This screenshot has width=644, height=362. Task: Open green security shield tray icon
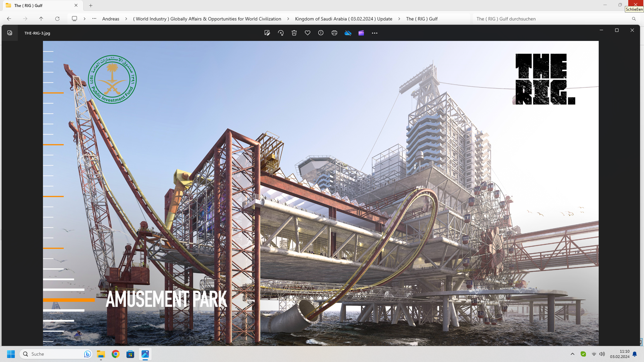pyautogui.click(x=583, y=354)
